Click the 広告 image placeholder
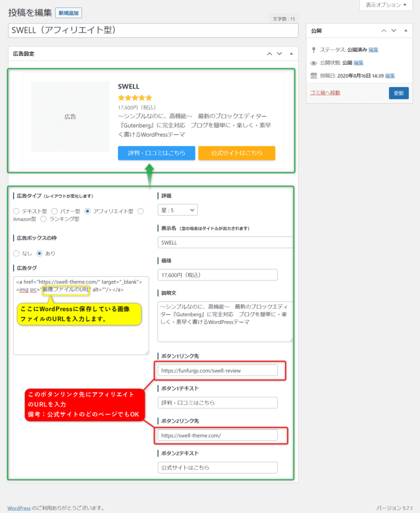This screenshot has height=513, width=420. [70, 116]
